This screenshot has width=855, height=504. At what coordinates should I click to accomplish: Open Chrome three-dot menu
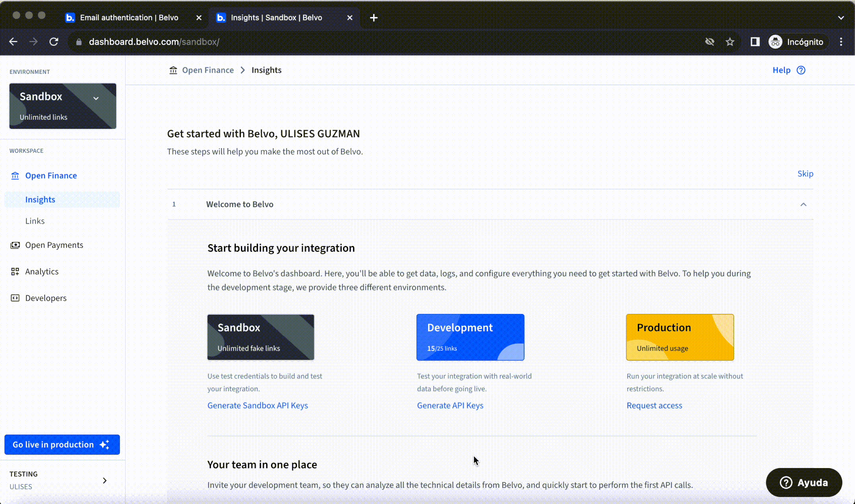pos(841,42)
